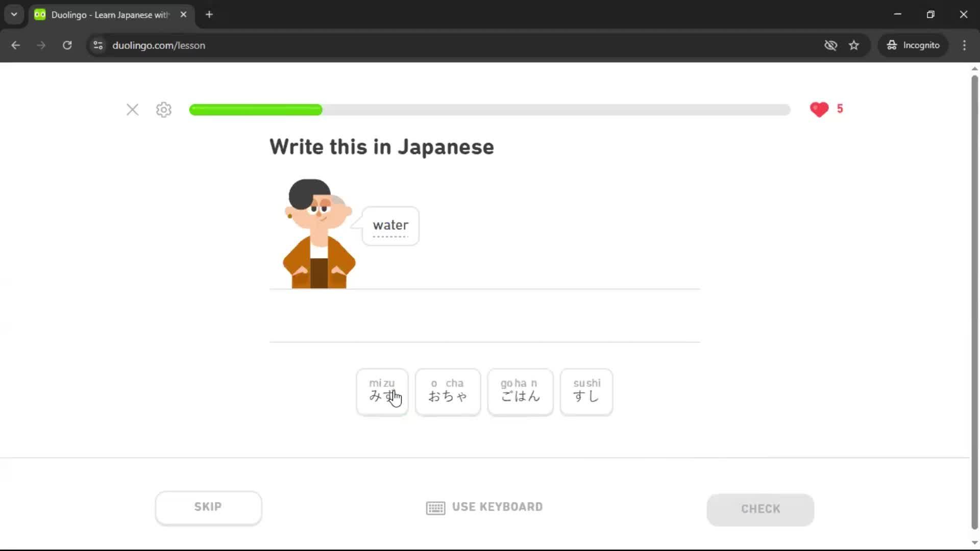Exit the lesson via the X icon
This screenshot has width=980, height=551.
tap(132, 110)
